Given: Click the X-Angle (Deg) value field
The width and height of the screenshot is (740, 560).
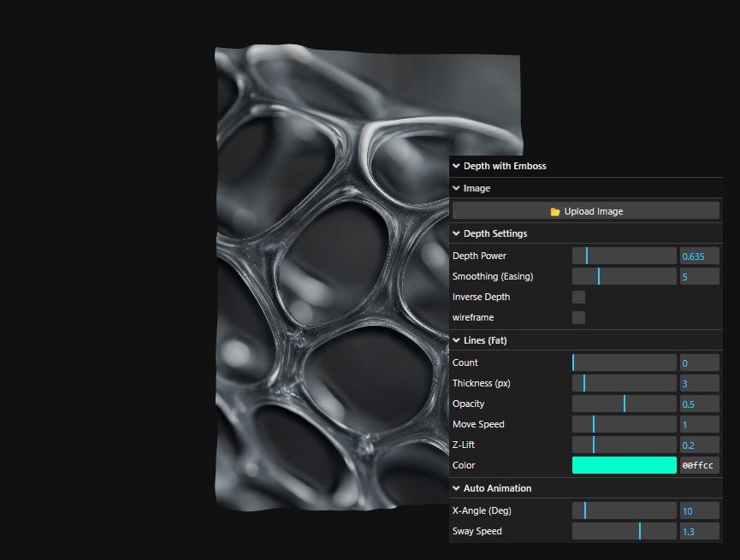Looking at the screenshot, I should tap(699, 510).
